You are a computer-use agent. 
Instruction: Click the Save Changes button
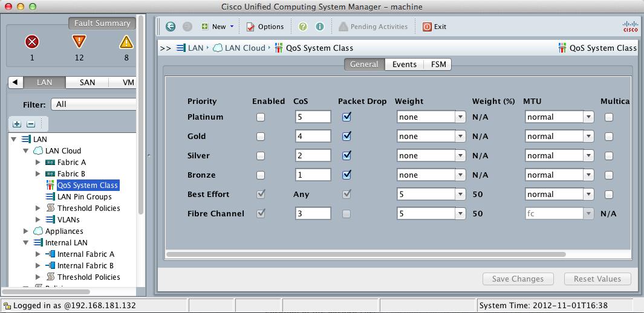518,279
